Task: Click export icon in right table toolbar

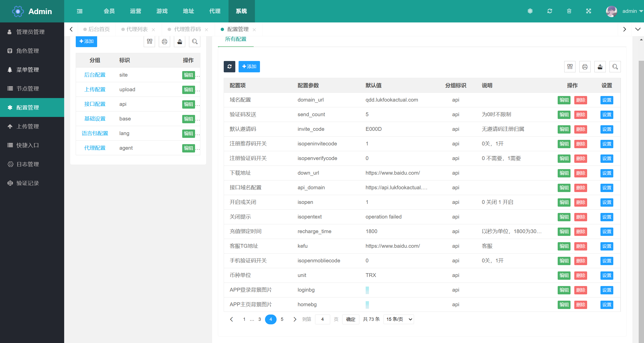Action: click(x=600, y=67)
